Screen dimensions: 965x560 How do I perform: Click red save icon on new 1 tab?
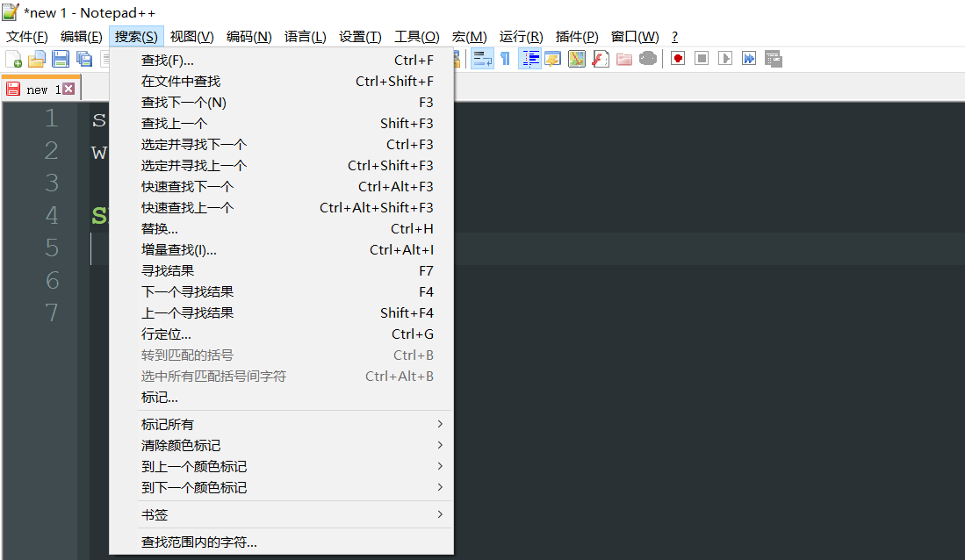pos(13,90)
